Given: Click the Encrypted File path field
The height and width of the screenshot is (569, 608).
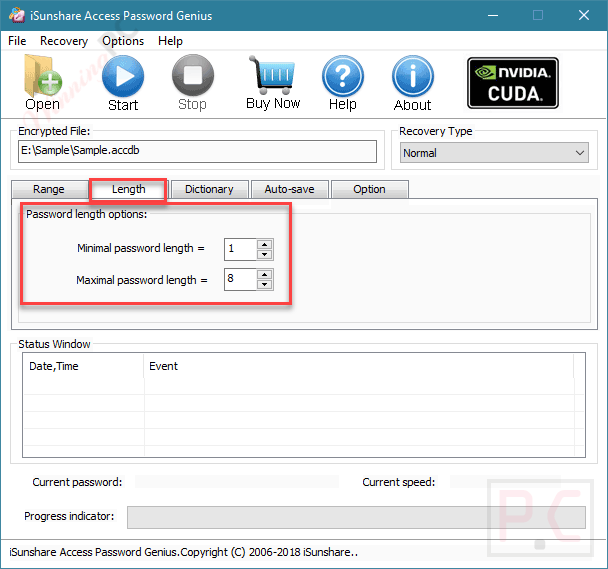Looking at the screenshot, I should tap(197, 151).
